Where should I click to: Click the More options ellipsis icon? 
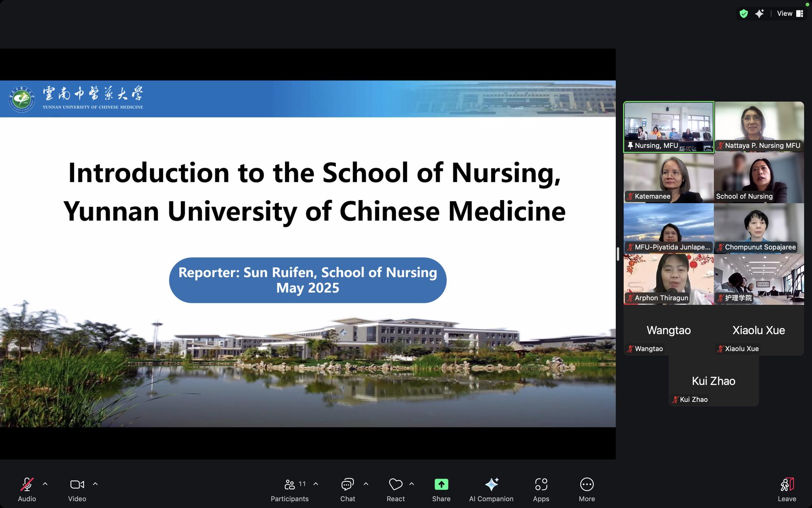[586, 484]
